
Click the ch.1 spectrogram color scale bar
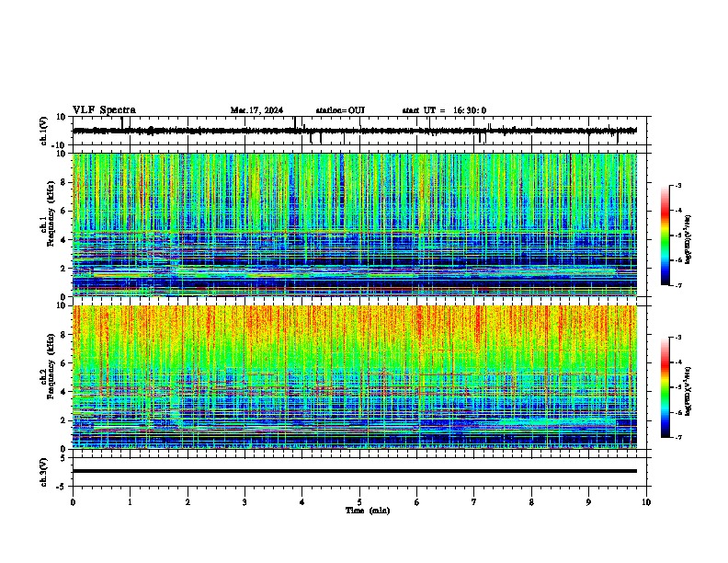(665, 236)
